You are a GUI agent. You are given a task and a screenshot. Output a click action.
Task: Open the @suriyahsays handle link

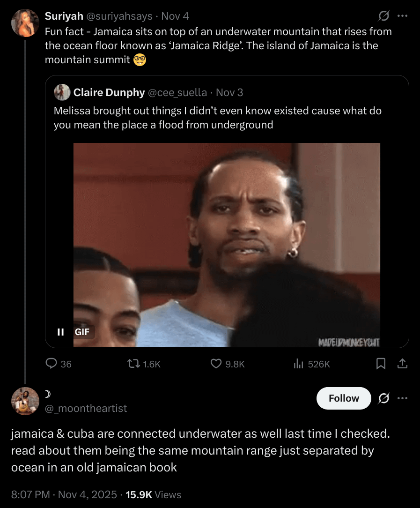(119, 16)
